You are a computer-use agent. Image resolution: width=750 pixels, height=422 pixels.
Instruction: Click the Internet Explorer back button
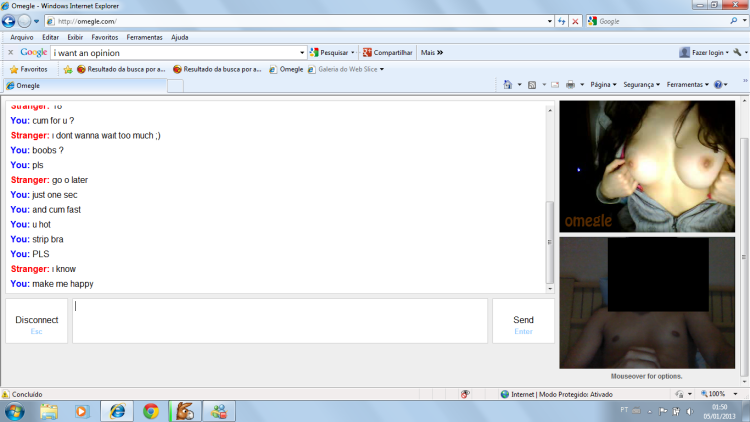click(9, 21)
